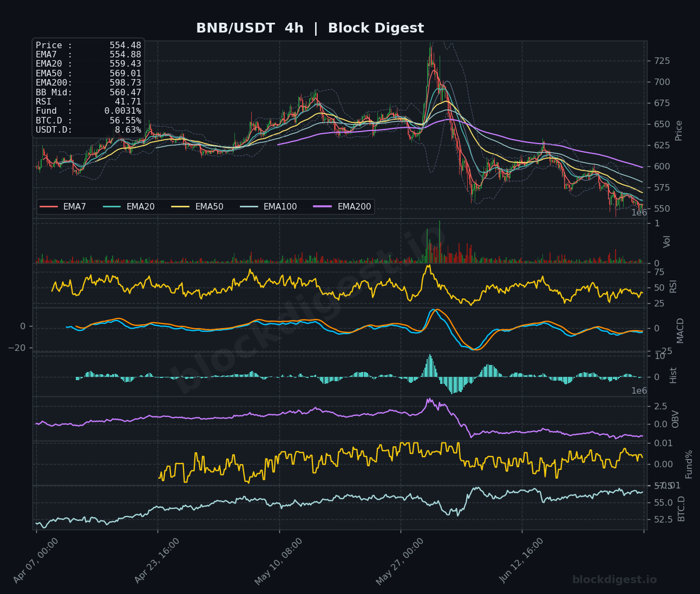Click the red EMA7 line sample in legend
700x594 pixels.
coord(49,207)
